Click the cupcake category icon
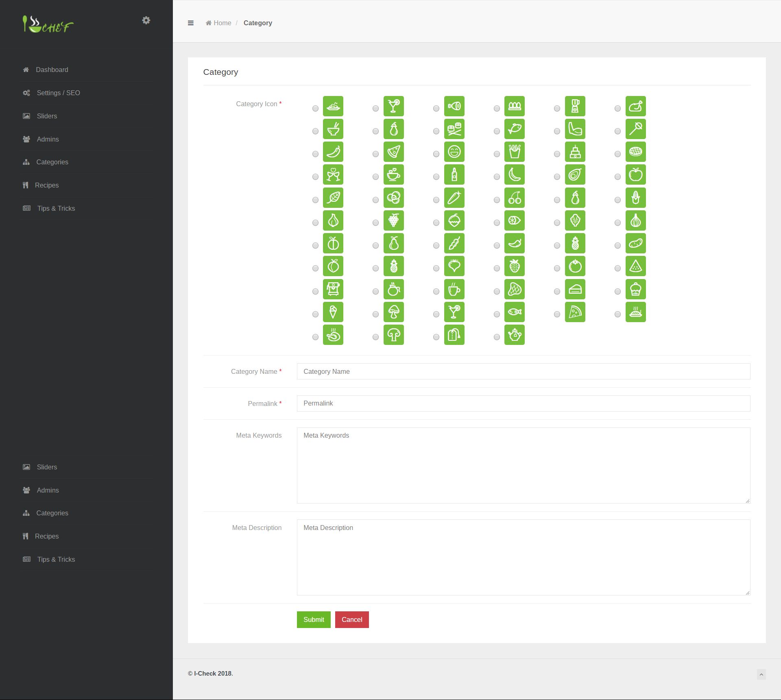The image size is (781, 700). 635,290
